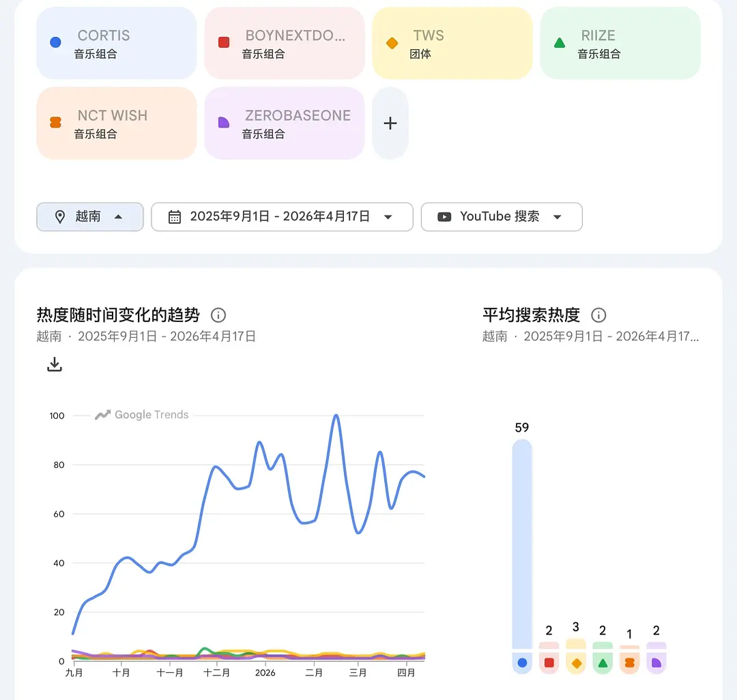Click the YouTube play icon in source selector
737x700 pixels.
[444, 217]
